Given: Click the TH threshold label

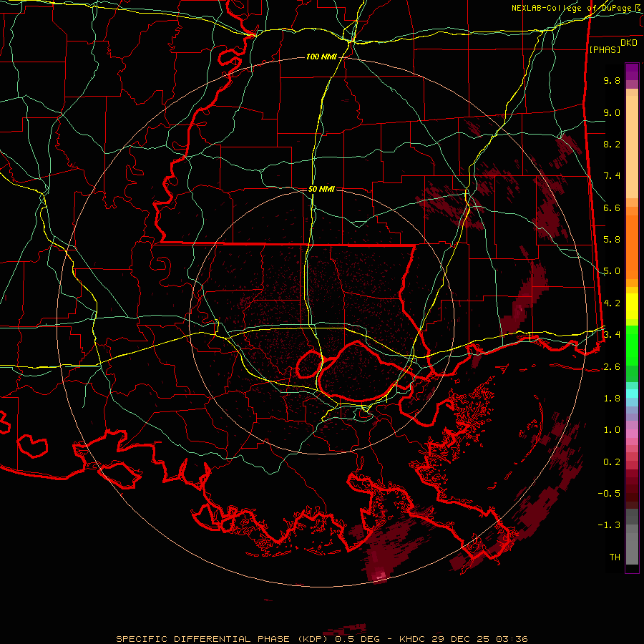Looking at the screenshot, I should 615,557.
